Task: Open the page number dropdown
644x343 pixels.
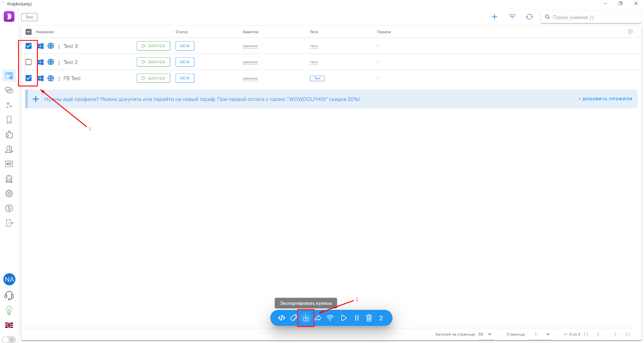Action: [548, 334]
